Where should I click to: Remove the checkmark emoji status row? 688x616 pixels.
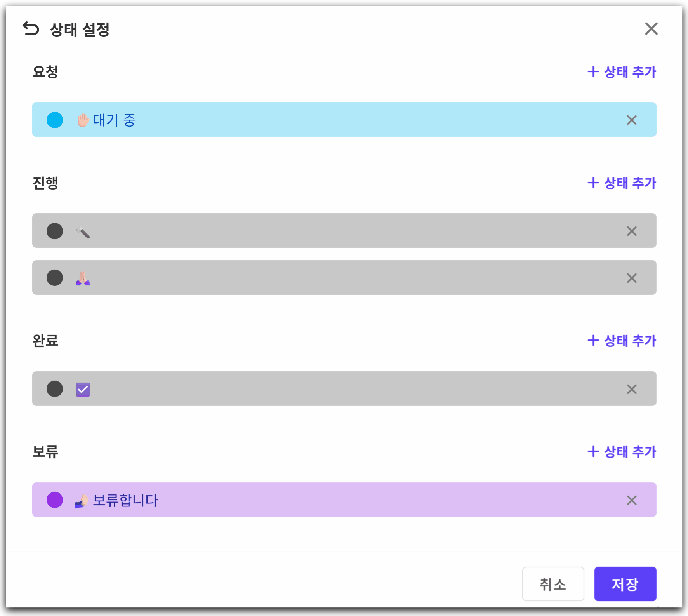click(632, 389)
